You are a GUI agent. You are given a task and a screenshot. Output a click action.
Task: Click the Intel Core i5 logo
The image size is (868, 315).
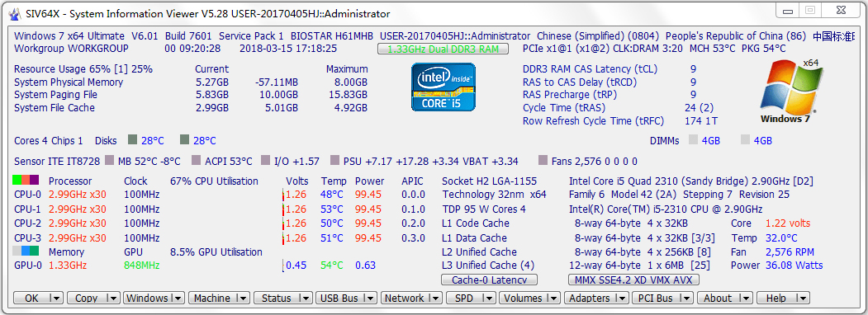click(443, 87)
